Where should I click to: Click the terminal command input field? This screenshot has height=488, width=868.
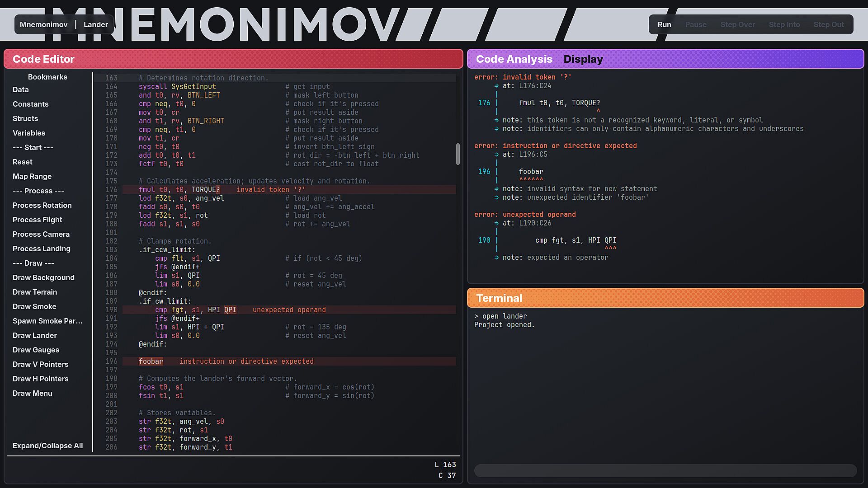(665, 470)
